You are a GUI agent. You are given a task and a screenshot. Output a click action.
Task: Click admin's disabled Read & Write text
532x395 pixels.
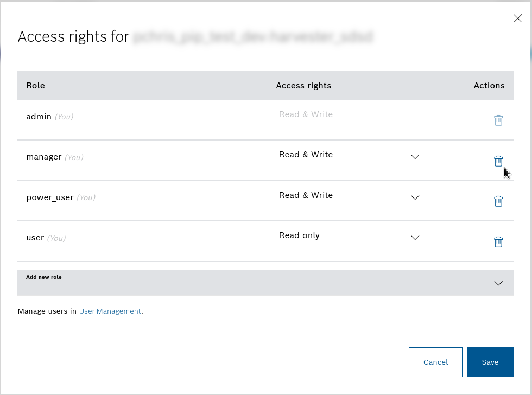coord(306,114)
